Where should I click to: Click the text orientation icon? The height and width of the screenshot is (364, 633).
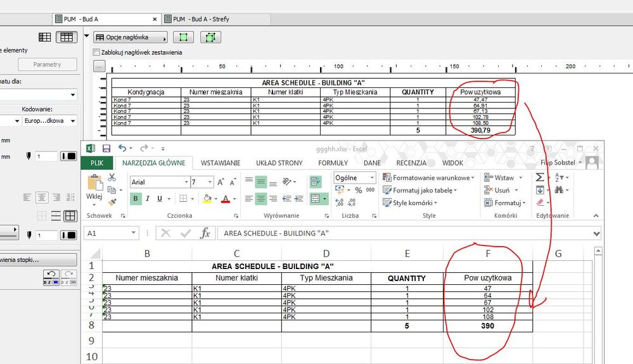click(287, 182)
